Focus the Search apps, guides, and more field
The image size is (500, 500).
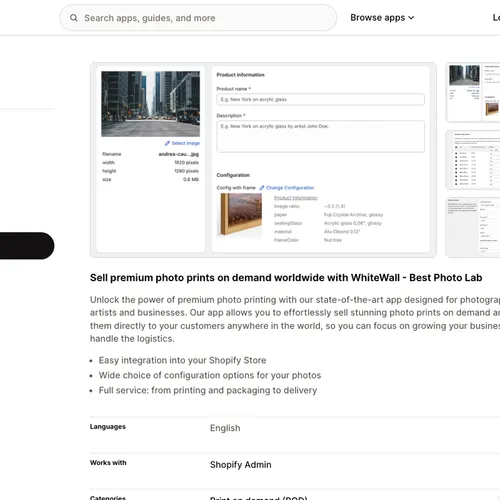(198, 18)
